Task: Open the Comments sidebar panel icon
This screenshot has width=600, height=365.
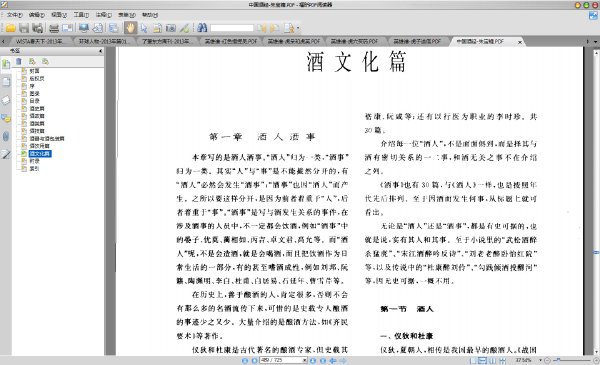Action: coord(6,118)
